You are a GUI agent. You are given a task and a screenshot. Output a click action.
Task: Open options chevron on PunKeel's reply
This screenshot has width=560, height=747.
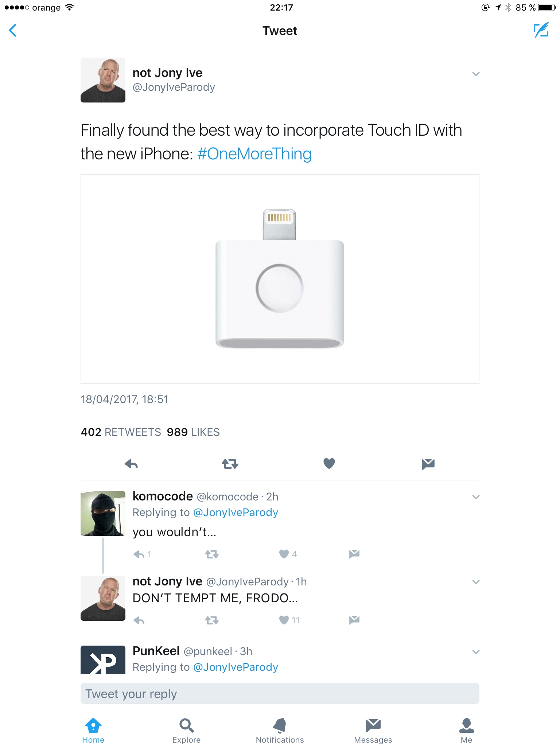pyautogui.click(x=476, y=652)
